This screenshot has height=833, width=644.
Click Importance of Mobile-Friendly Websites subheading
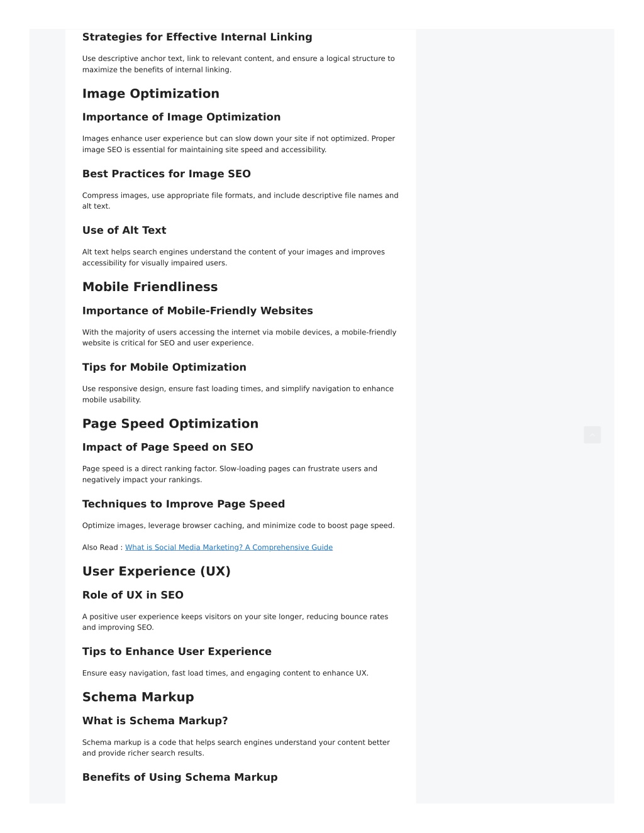(197, 311)
